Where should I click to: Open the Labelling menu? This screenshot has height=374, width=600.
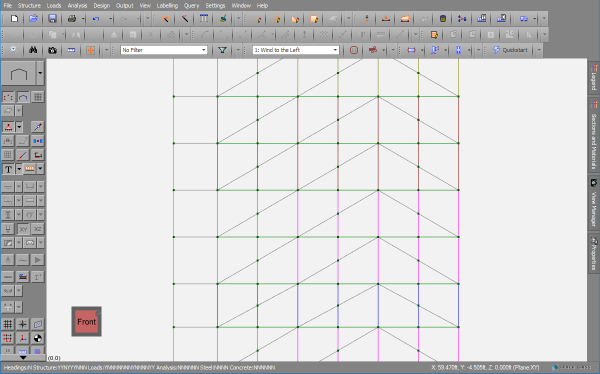[167, 5]
